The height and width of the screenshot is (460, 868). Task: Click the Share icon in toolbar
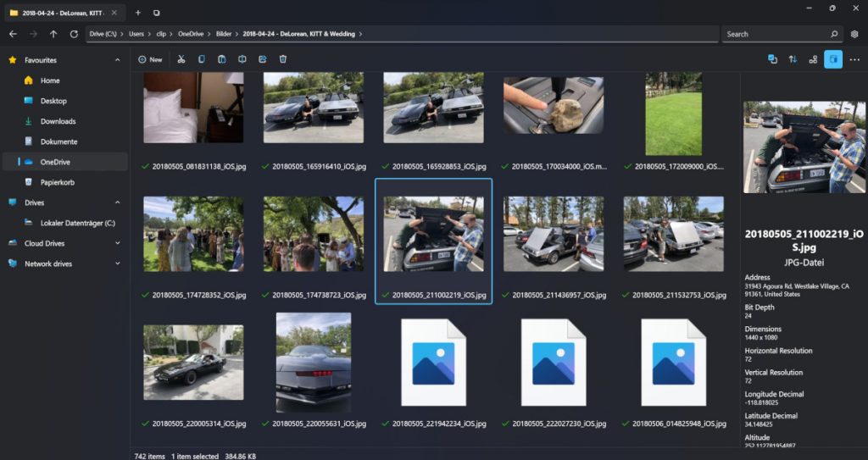[x=263, y=59]
